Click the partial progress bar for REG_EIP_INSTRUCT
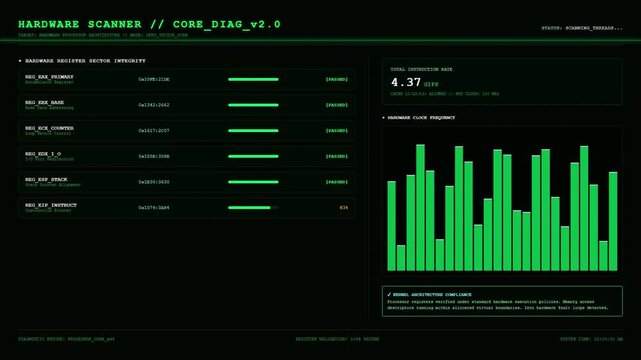 pos(253,208)
